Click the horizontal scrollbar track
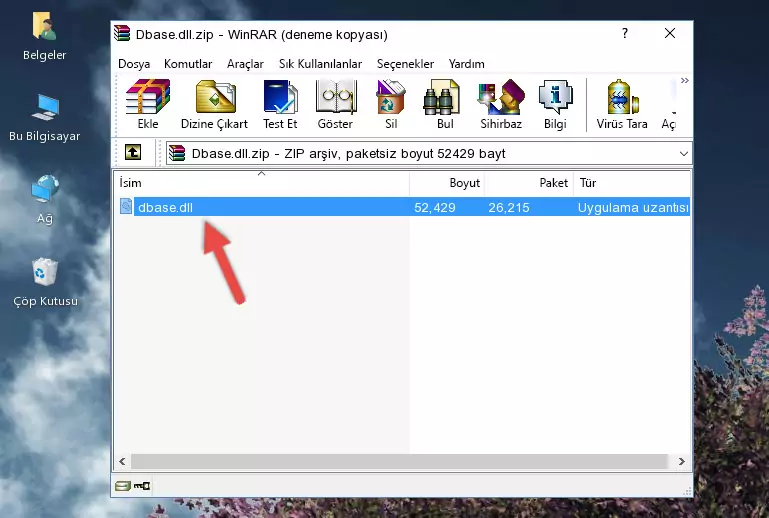769x518 pixels. click(399, 461)
